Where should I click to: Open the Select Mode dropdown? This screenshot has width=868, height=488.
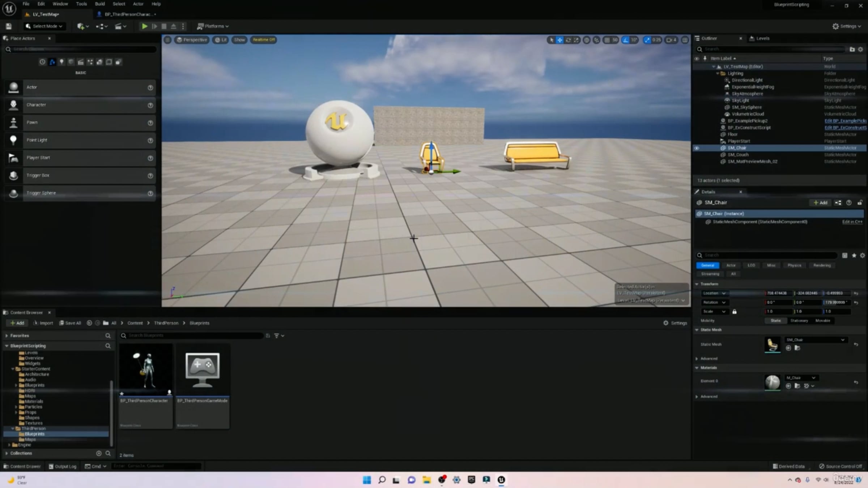click(x=44, y=26)
